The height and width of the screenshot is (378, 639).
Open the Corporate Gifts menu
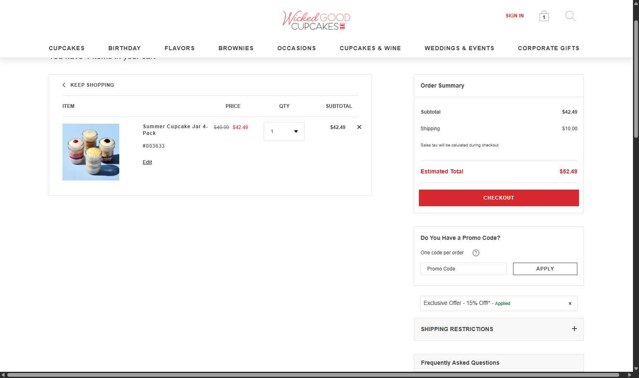549,48
